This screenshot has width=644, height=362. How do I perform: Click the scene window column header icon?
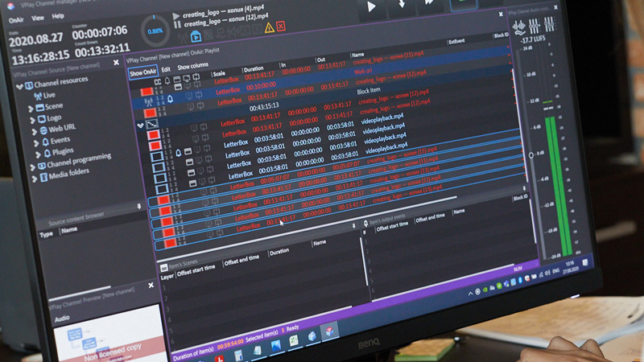pyautogui.click(x=177, y=79)
